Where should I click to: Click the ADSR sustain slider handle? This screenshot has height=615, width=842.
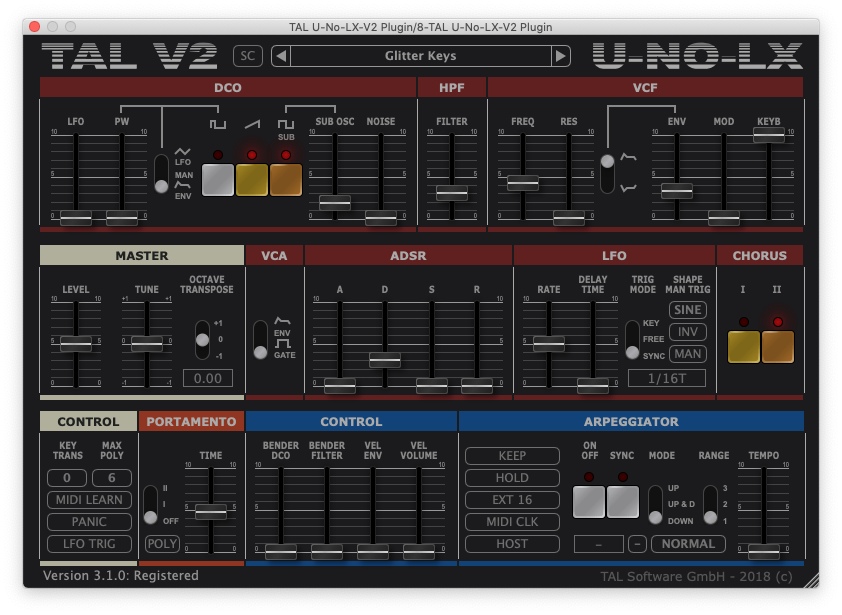coord(432,385)
